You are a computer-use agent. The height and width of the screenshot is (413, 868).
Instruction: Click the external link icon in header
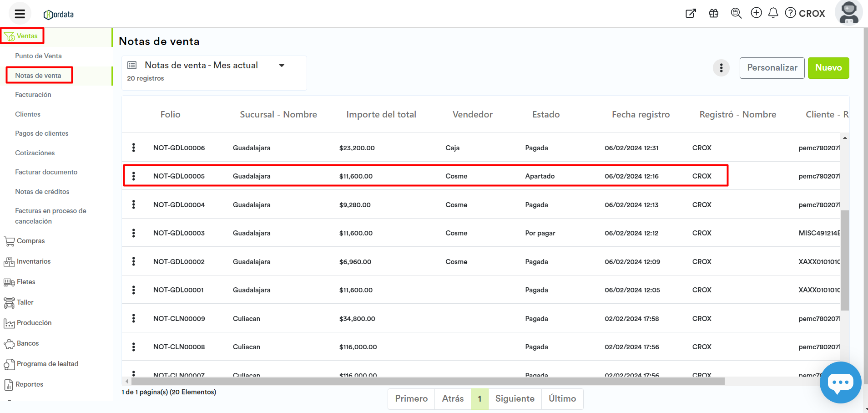click(691, 13)
